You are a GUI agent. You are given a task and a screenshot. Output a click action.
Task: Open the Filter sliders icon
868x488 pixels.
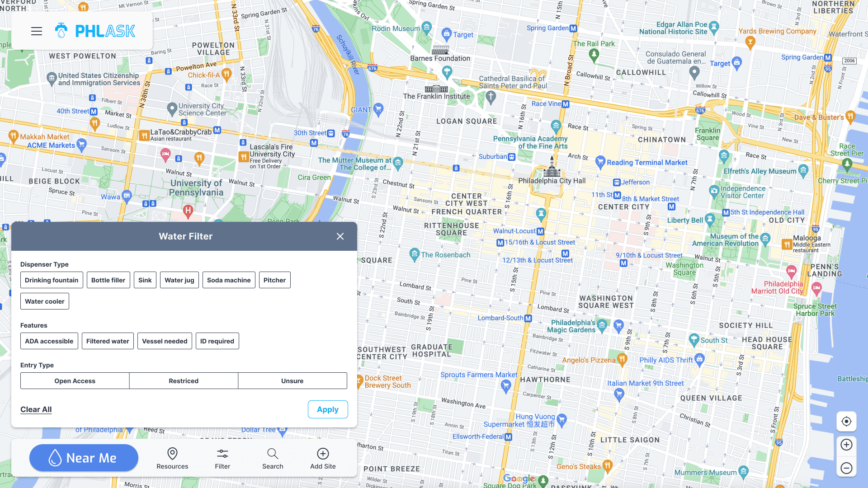[222, 454]
